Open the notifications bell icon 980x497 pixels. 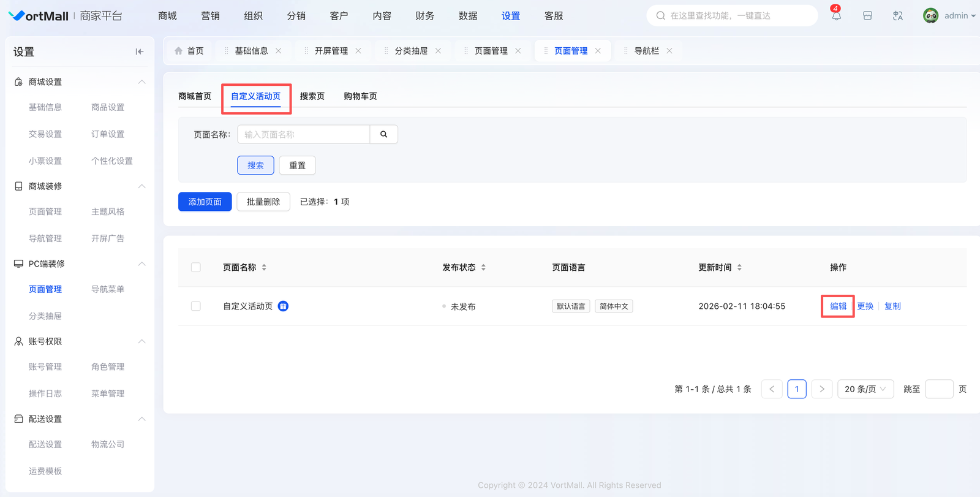point(836,16)
